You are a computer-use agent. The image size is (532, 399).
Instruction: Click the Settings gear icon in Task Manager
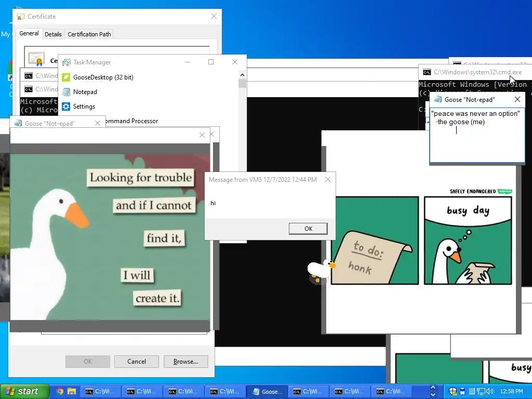point(66,107)
